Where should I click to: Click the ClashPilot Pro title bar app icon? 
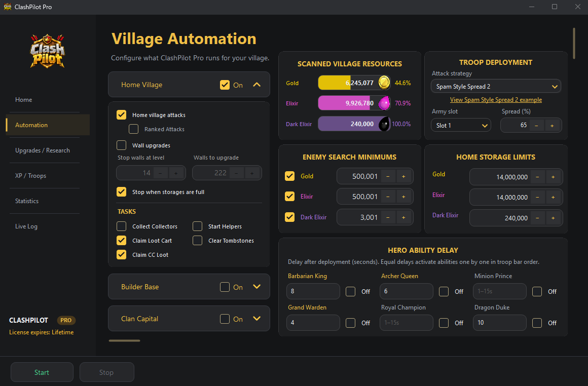click(7, 7)
